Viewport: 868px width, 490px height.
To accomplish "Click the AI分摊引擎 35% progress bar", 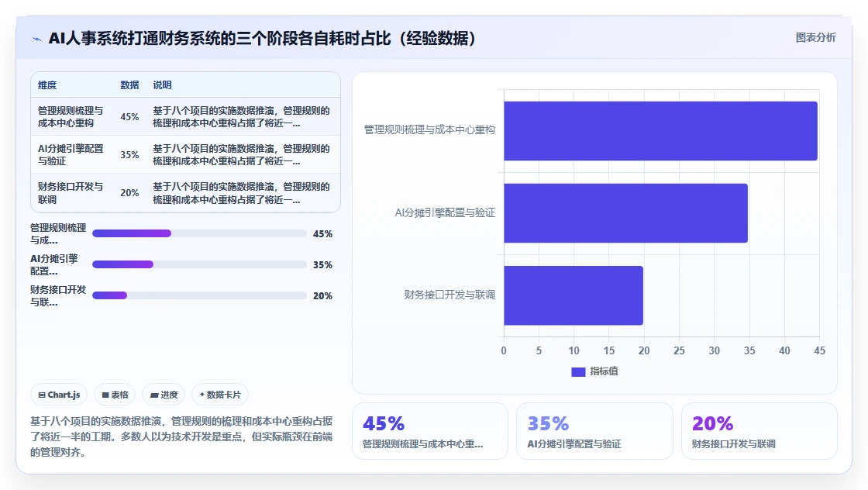I will tap(199, 264).
